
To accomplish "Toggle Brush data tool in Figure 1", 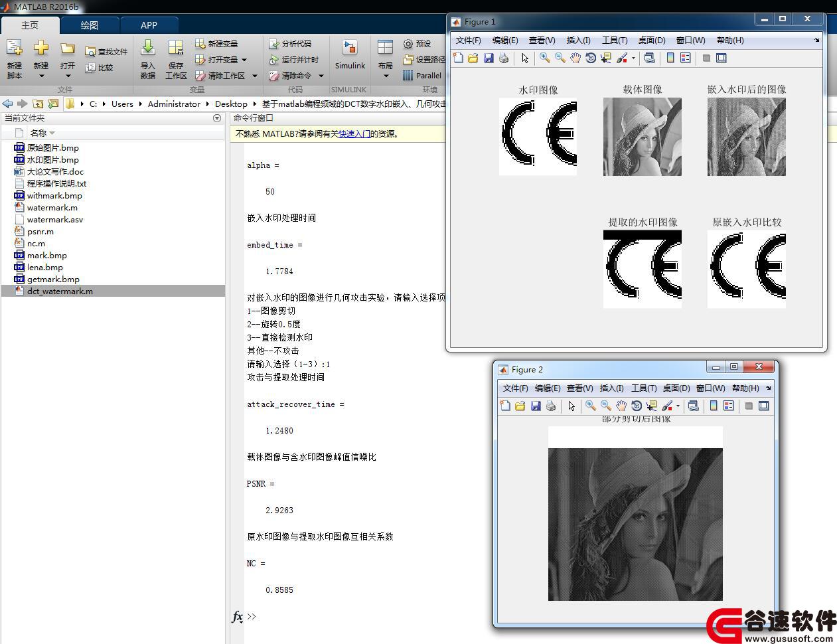I will click(x=621, y=58).
